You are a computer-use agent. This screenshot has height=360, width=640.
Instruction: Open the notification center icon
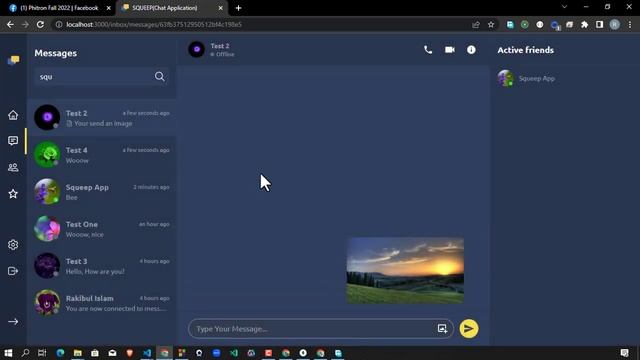click(624, 353)
